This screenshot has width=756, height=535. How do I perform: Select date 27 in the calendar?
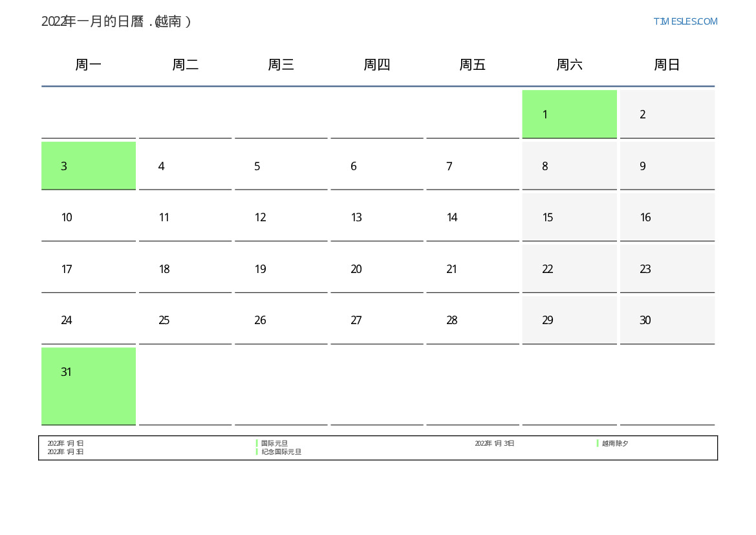tap(377, 320)
